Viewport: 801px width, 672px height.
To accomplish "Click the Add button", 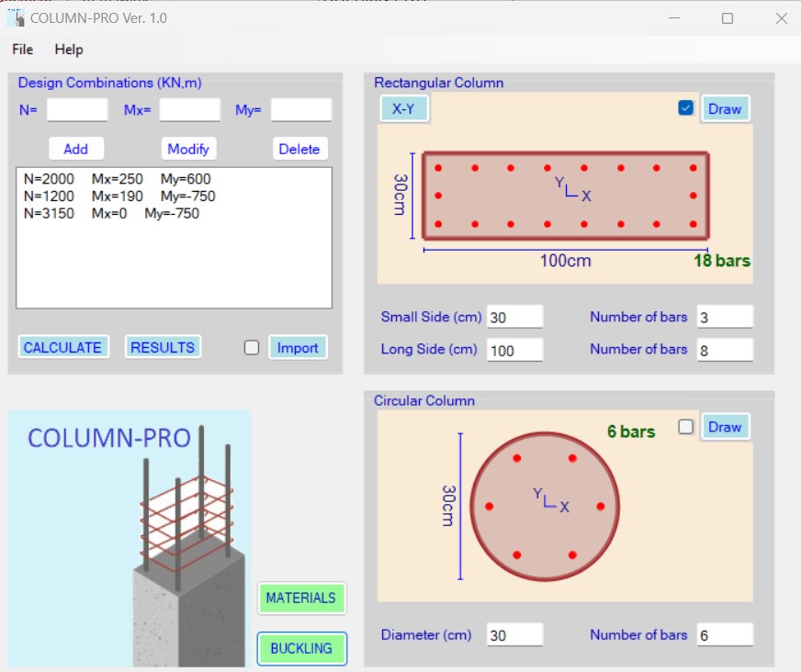I will (76, 149).
